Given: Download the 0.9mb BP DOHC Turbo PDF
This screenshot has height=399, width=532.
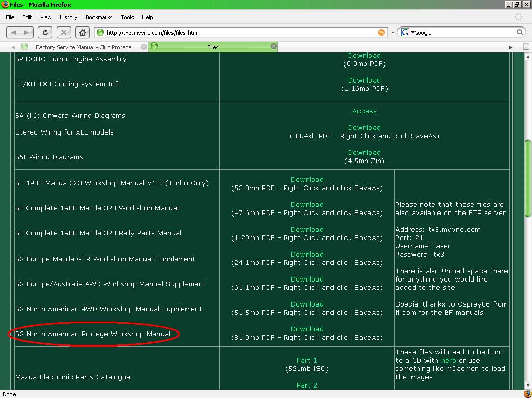Looking at the screenshot, I should click(364, 55).
